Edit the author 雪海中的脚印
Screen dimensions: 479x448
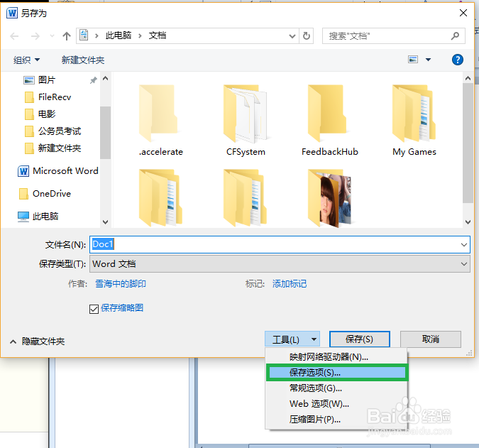pos(121,283)
